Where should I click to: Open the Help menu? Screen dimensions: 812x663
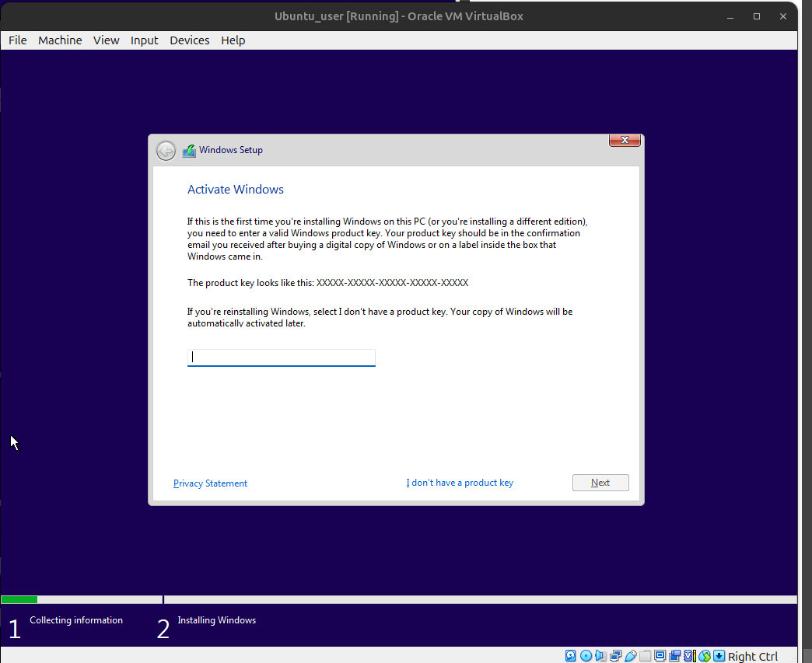[x=233, y=40]
